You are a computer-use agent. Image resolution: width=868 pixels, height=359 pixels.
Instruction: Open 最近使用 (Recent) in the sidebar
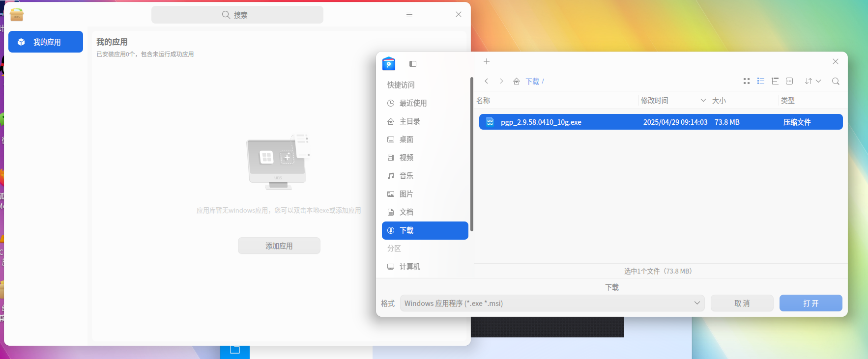pos(425,103)
